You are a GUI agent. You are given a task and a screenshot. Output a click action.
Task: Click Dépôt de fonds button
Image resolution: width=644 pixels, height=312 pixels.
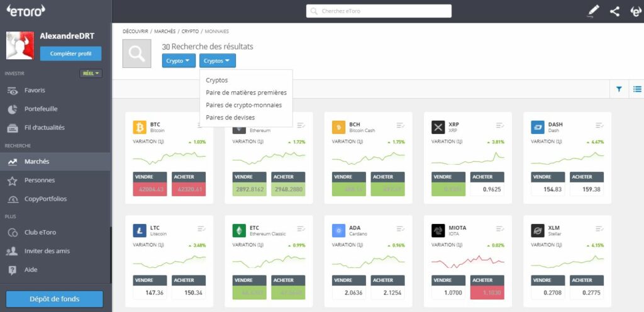point(55,299)
